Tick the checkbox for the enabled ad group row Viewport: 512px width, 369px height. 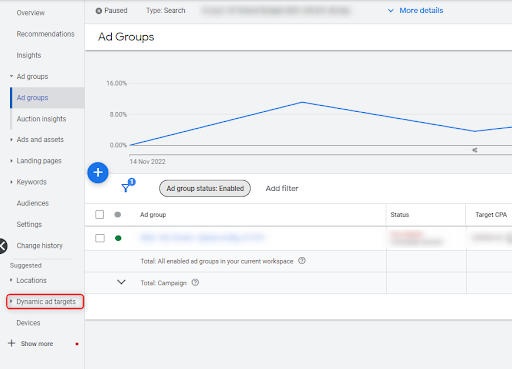pos(100,238)
